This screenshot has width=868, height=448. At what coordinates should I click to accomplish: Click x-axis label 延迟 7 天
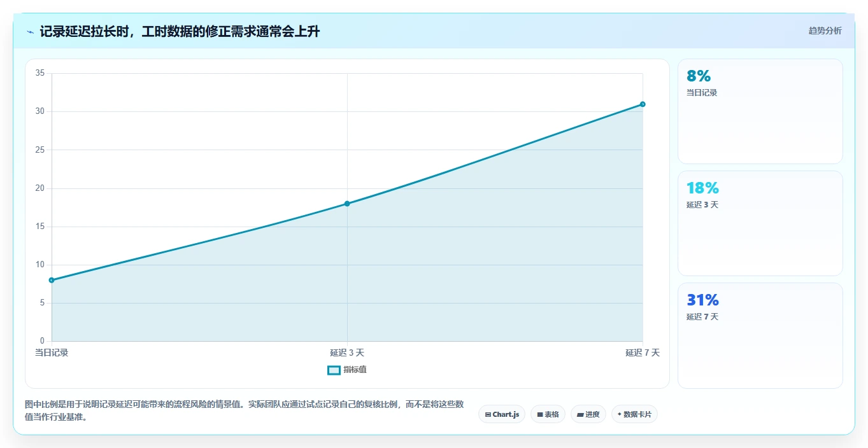tap(643, 353)
